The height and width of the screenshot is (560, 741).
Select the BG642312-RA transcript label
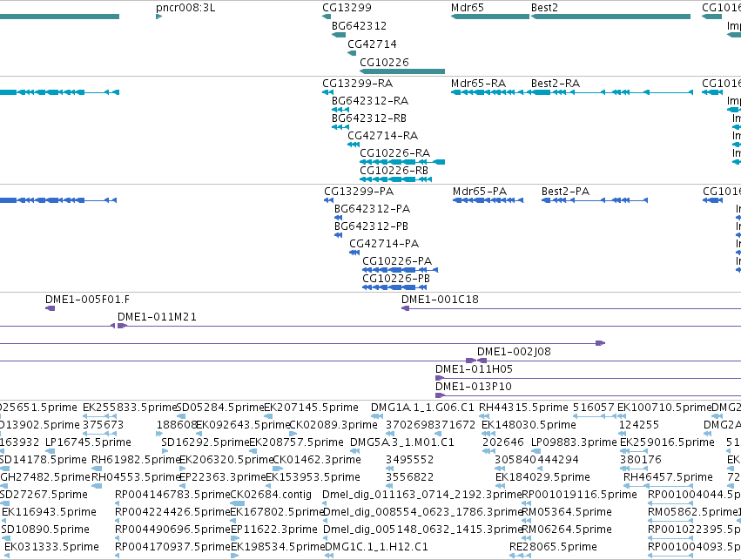click(x=370, y=101)
